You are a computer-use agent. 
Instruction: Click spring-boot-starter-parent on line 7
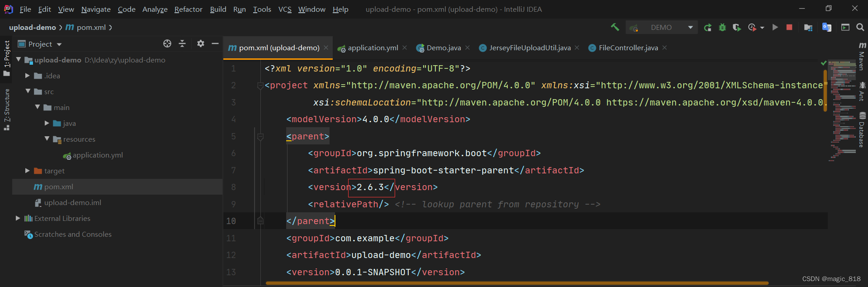pyautogui.click(x=443, y=171)
